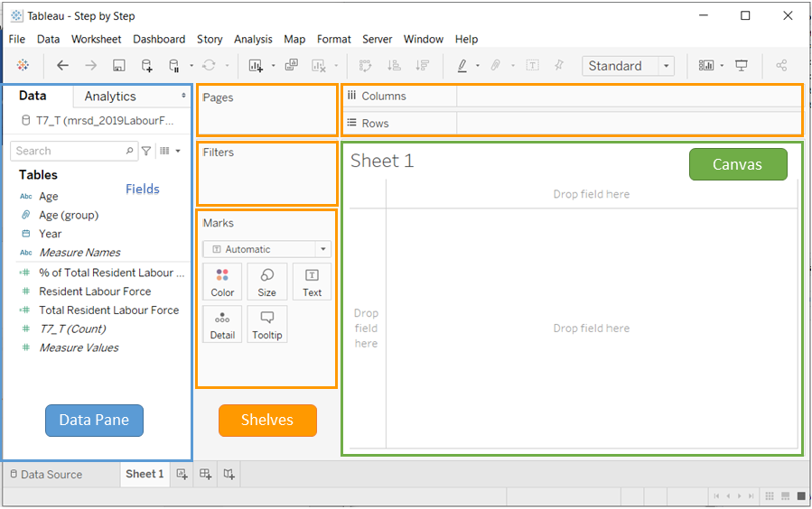This screenshot has width=812, height=509.
Task: Open the Marks type Automatic dropdown
Action: pyautogui.click(x=266, y=249)
